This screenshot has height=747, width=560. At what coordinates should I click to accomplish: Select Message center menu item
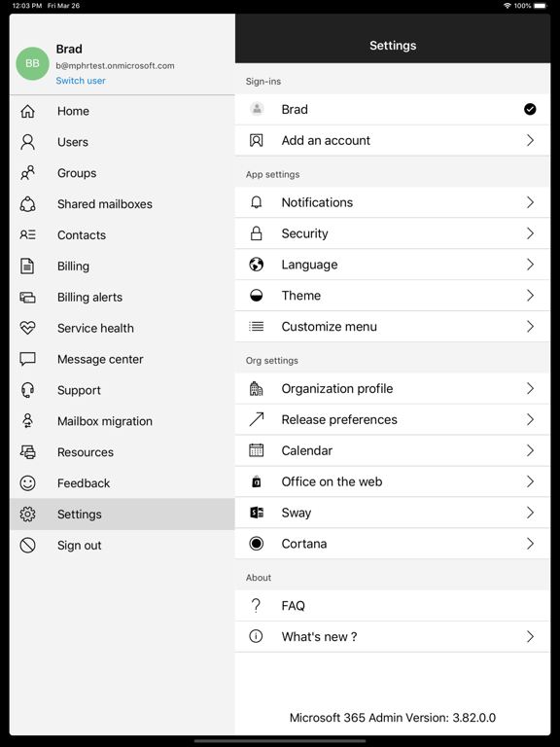(x=122, y=359)
